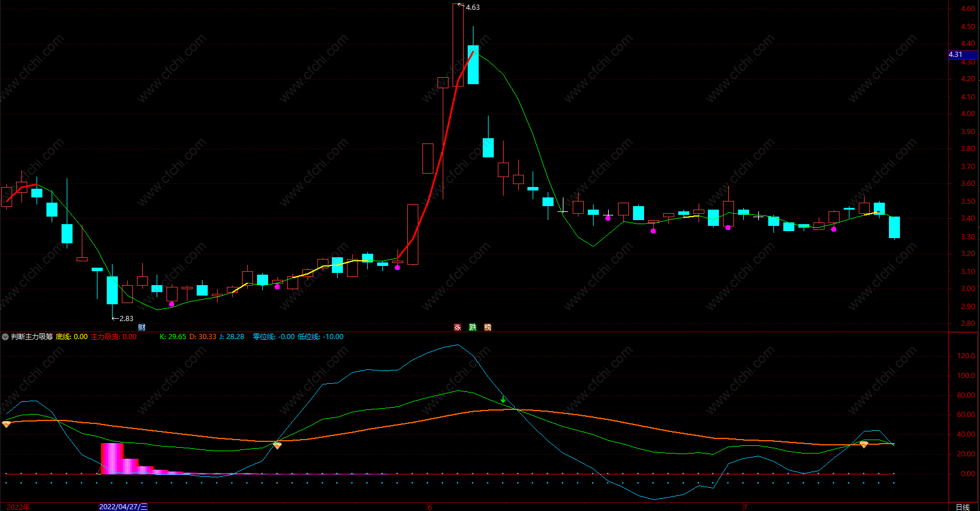Select the 判断主力吸筹 indicator name

(32, 337)
